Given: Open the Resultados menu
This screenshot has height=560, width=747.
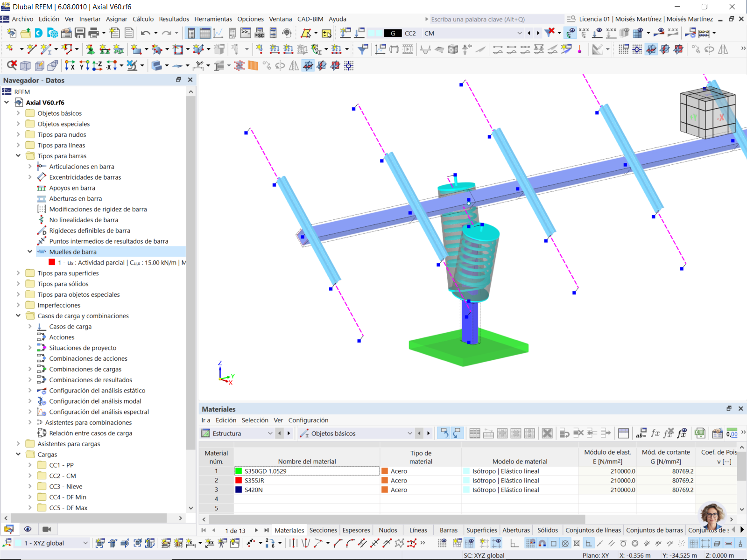Looking at the screenshot, I should pyautogui.click(x=173, y=19).
